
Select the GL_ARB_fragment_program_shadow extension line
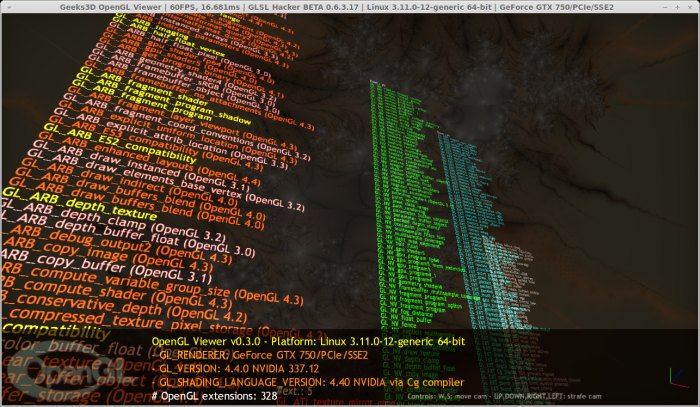(x=163, y=101)
